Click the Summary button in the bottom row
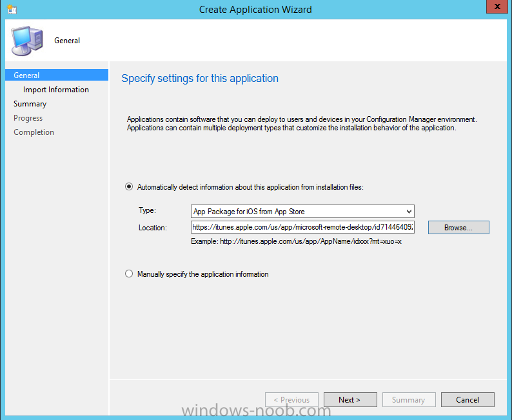 point(408,400)
